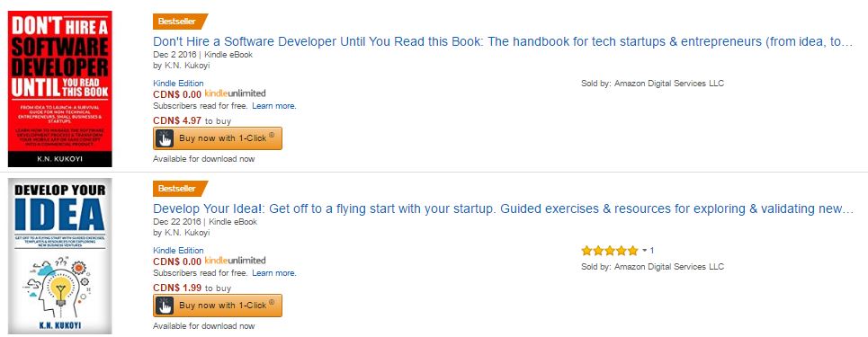
Task: Buy Develop Your Idea with 1-Click
Action: click(x=218, y=306)
